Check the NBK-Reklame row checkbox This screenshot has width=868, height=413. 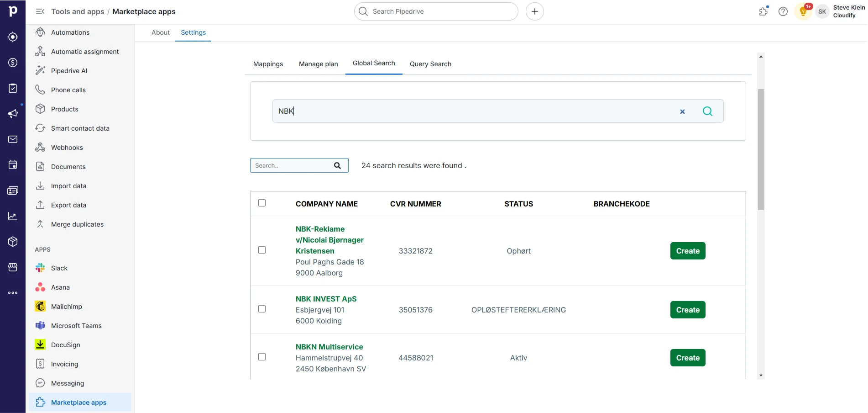[262, 250]
